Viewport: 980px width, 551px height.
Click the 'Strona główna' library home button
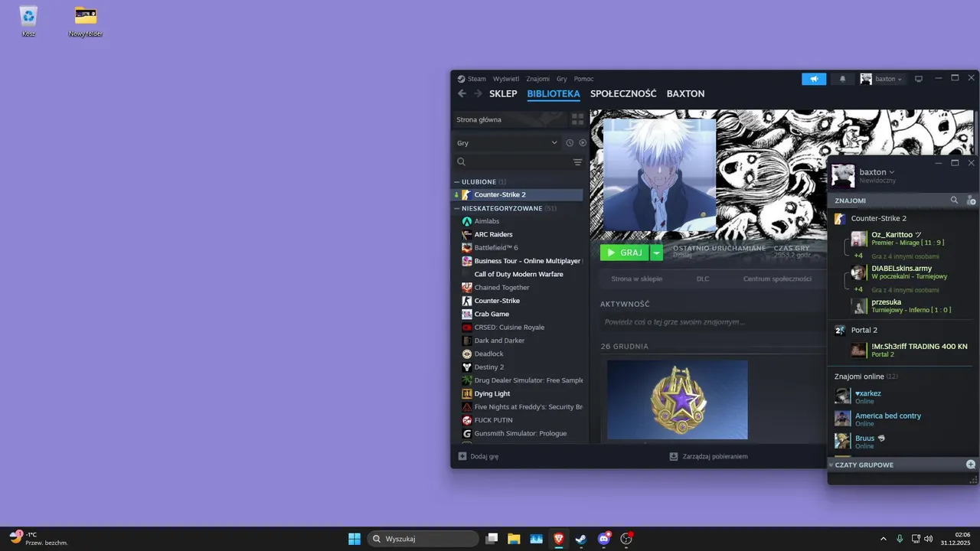click(x=509, y=119)
